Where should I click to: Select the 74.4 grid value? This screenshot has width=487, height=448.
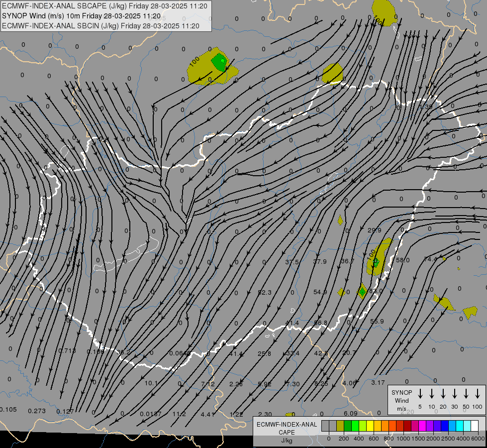(430, 259)
